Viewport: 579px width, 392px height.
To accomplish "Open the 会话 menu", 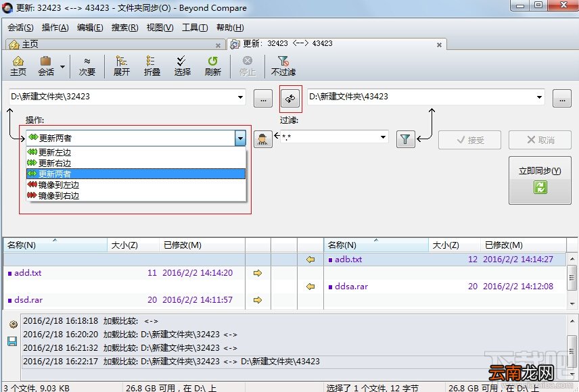I will 20,28.
